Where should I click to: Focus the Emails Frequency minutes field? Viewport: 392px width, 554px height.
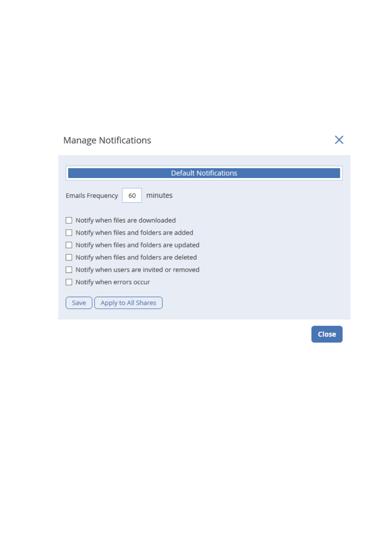pos(132,195)
